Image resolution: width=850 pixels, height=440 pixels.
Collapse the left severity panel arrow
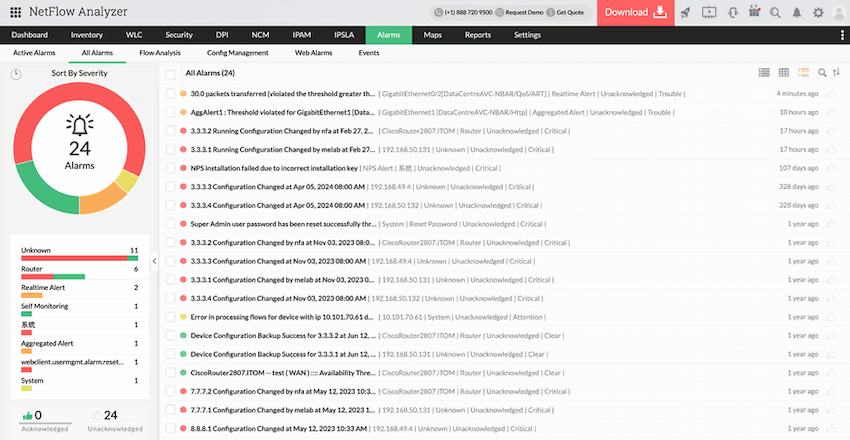coord(154,261)
